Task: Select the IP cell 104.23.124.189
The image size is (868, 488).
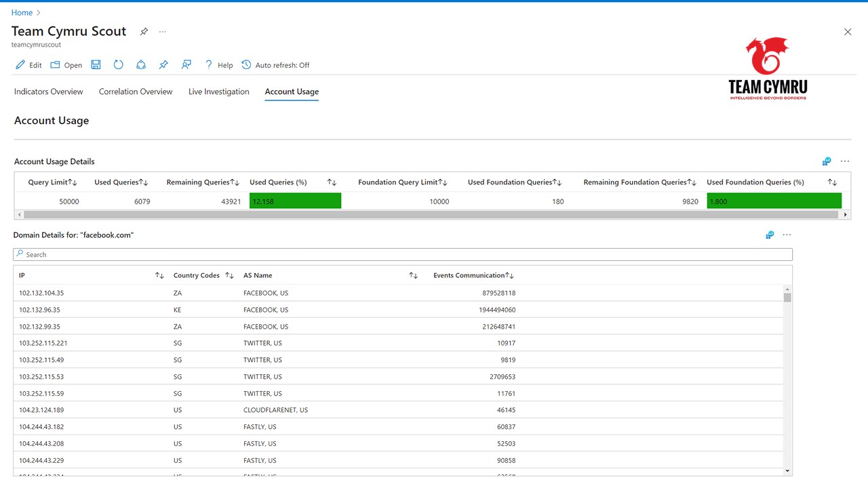Action: pos(41,410)
